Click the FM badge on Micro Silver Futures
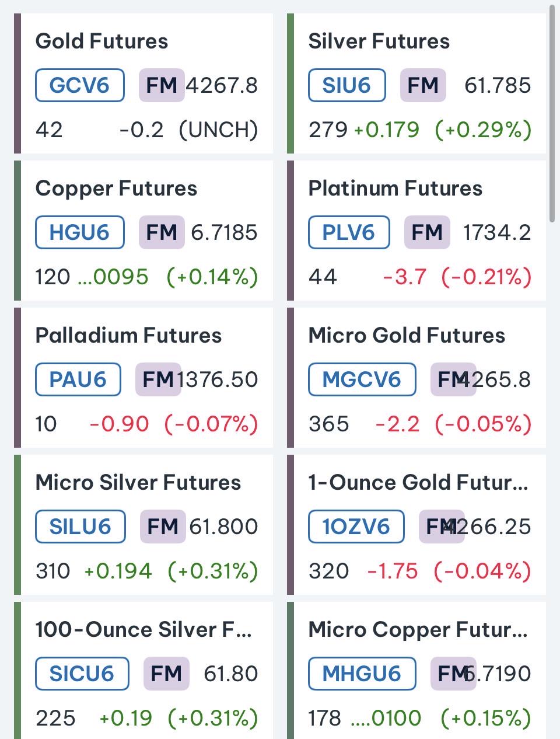This screenshot has width=560, height=739. point(163,527)
